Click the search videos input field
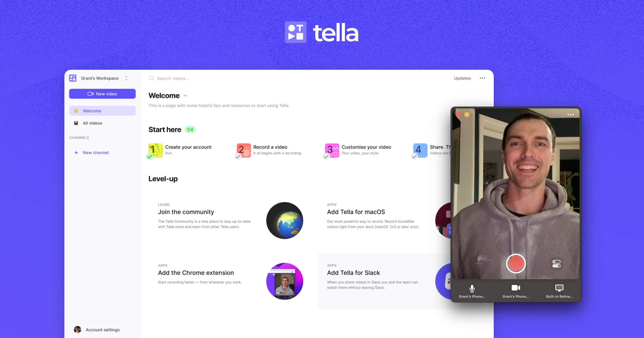This screenshot has width=644, height=338. (x=173, y=78)
